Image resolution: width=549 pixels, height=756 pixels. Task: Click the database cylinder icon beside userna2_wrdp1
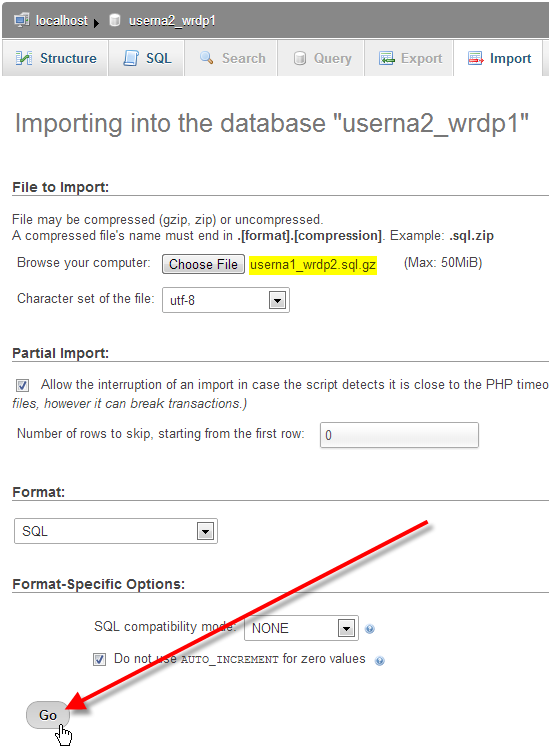click(x=115, y=20)
